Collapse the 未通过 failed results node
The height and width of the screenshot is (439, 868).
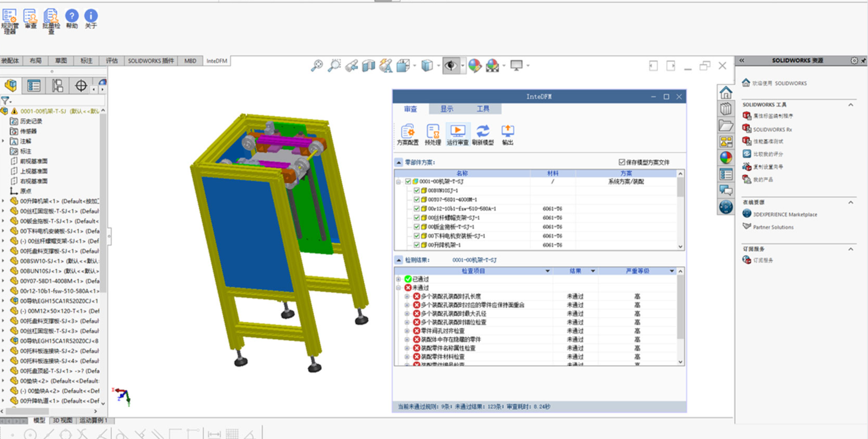[399, 287]
